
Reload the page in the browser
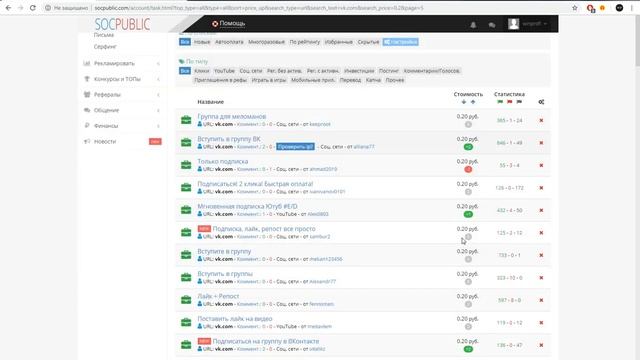(33, 8)
